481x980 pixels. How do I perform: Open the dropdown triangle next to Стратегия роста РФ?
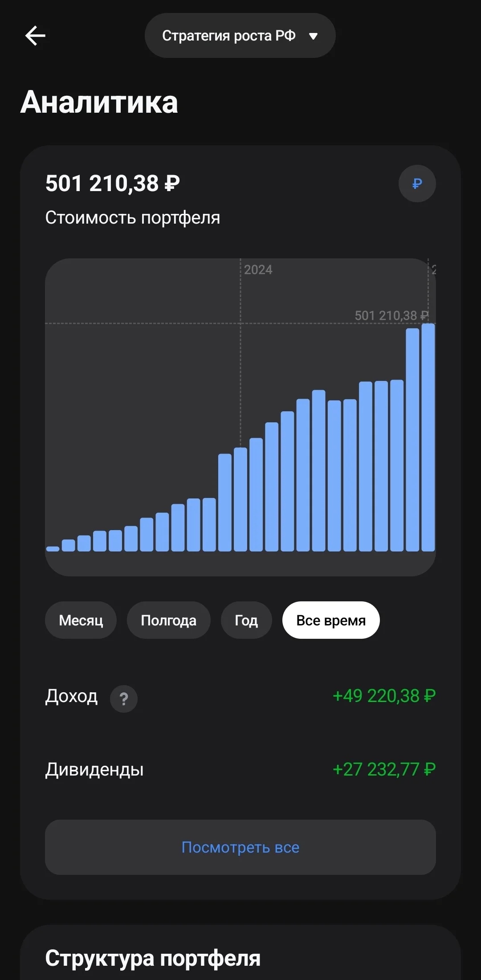coord(314,36)
